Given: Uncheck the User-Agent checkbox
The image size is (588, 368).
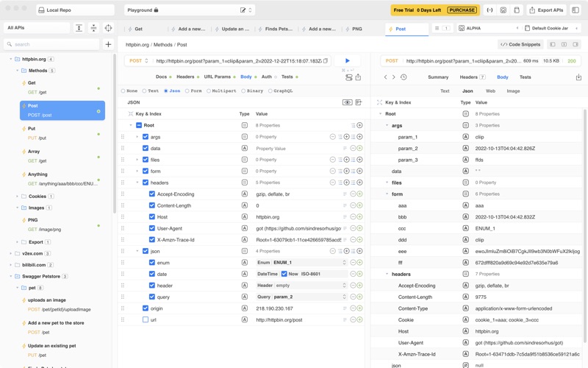Looking at the screenshot, I should 152,228.
